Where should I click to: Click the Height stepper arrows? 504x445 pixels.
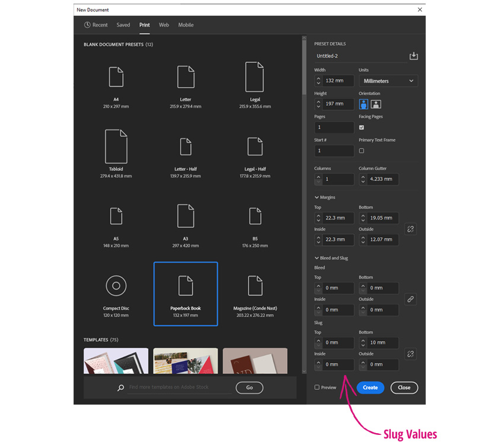[318, 104]
